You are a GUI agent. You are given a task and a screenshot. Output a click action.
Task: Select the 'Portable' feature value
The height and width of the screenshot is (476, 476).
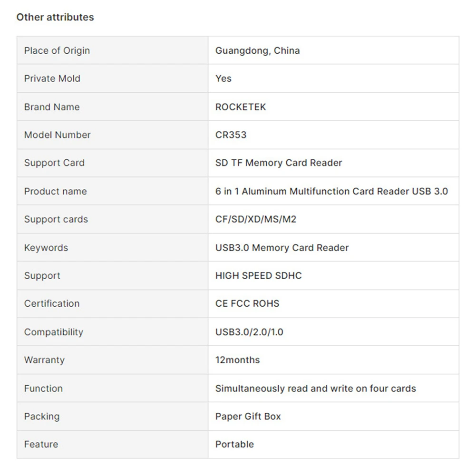(234, 444)
